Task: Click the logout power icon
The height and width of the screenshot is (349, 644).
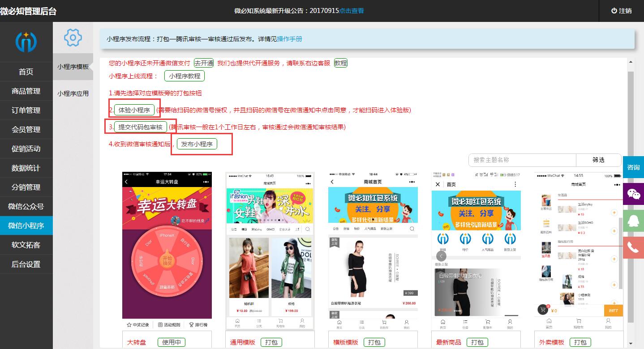Action: point(614,11)
